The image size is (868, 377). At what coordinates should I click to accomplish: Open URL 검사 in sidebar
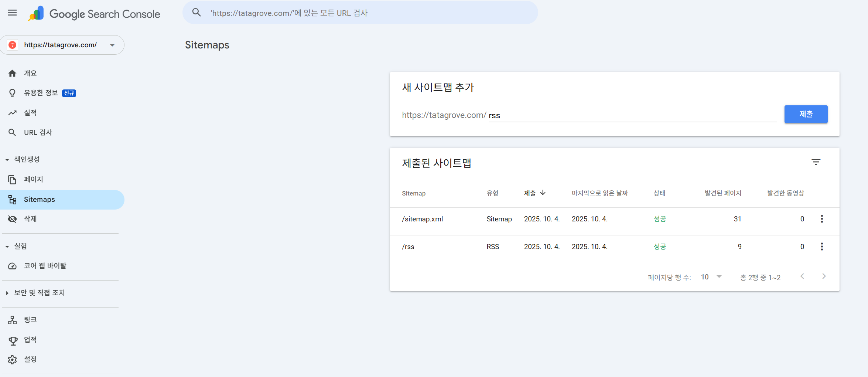click(x=38, y=132)
